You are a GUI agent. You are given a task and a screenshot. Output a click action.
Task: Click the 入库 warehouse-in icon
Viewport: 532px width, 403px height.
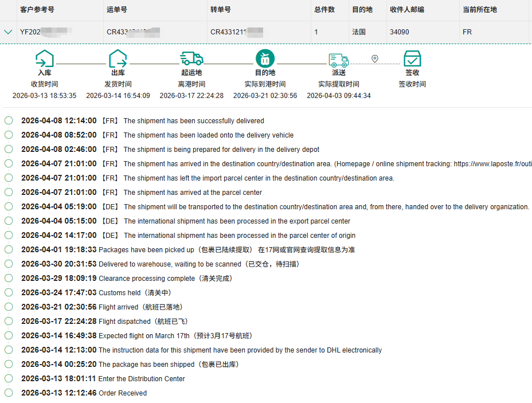(x=44, y=58)
